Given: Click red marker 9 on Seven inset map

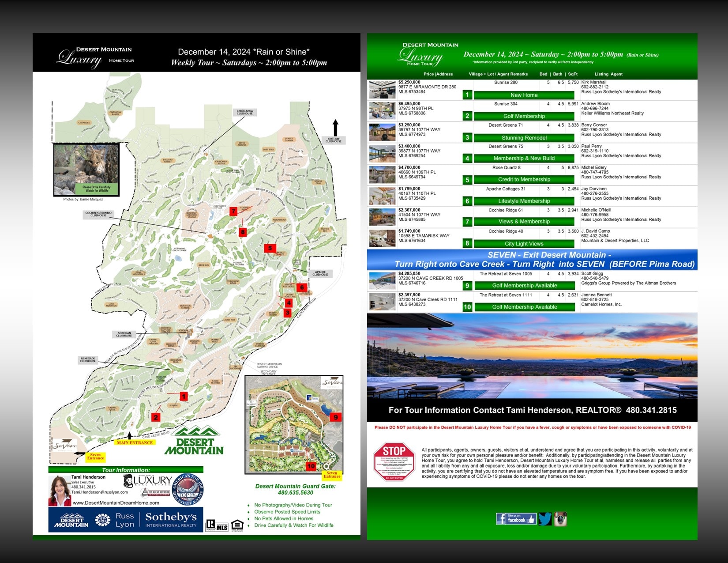Looking at the screenshot, I should 336,417.
